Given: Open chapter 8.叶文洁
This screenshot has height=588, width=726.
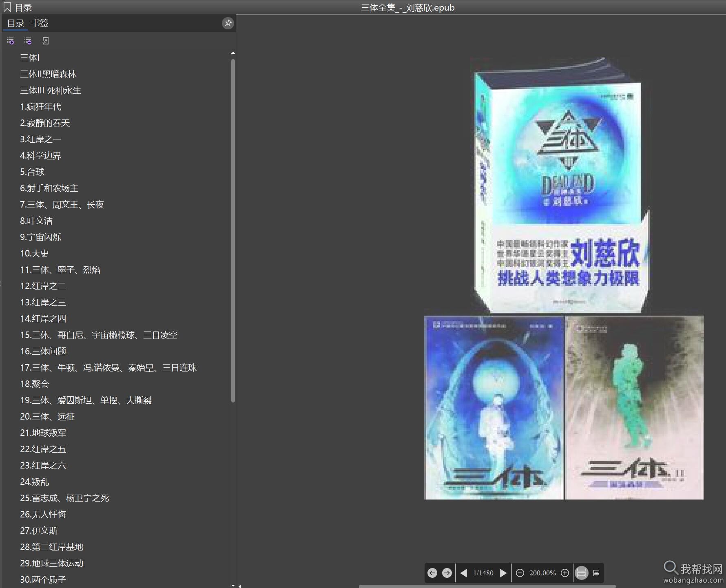Looking at the screenshot, I should pos(36,221).
